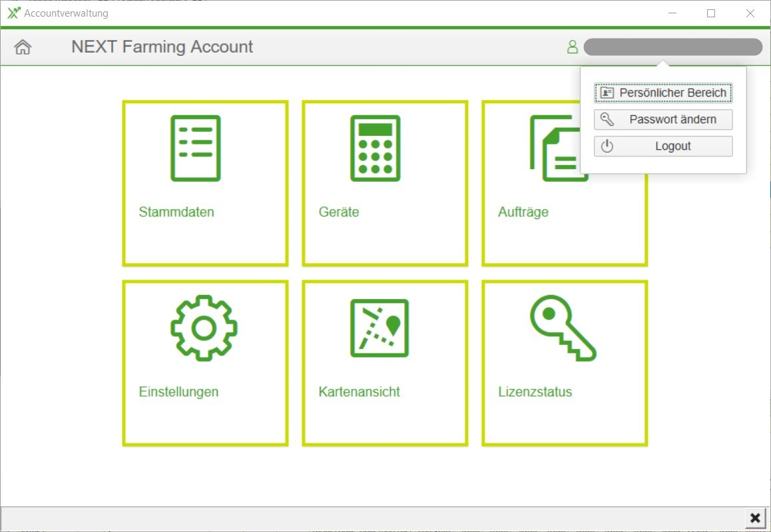Viewport: 771px width, 532px height.
Task: Click the X button in bottom status bar
Action: tap(754, 518)
